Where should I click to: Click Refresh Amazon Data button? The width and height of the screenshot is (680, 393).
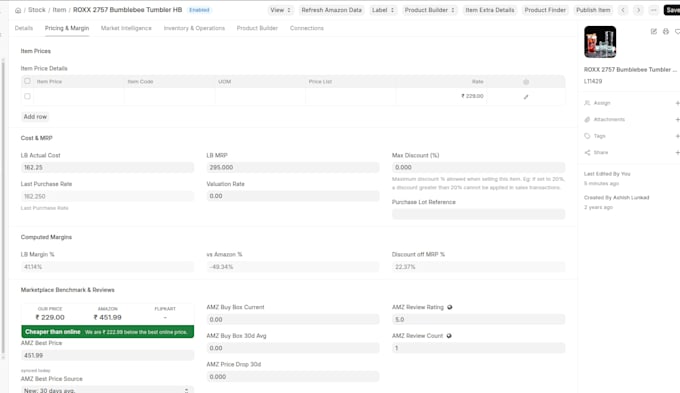[331, 10]
